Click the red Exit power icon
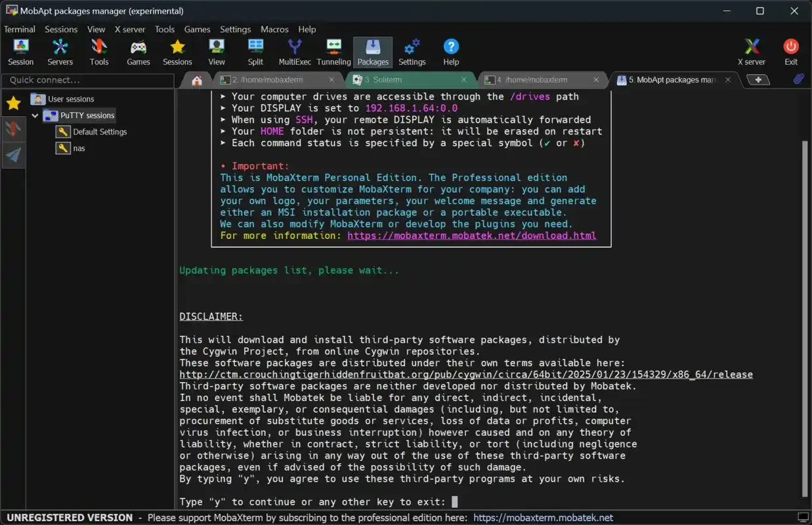Viewport: 812px width, 525px height. (791, 52)
